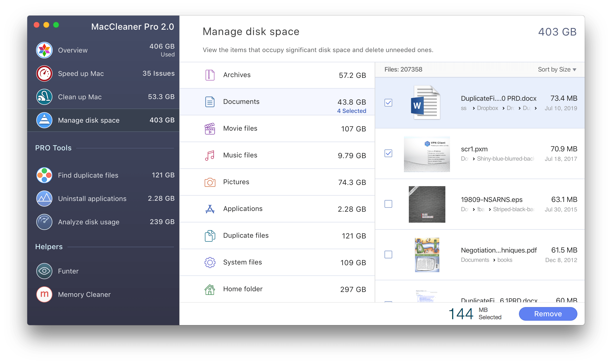
Task: Click the Clean up Mac vacuum icon
Action: click(x=44, y=97)
